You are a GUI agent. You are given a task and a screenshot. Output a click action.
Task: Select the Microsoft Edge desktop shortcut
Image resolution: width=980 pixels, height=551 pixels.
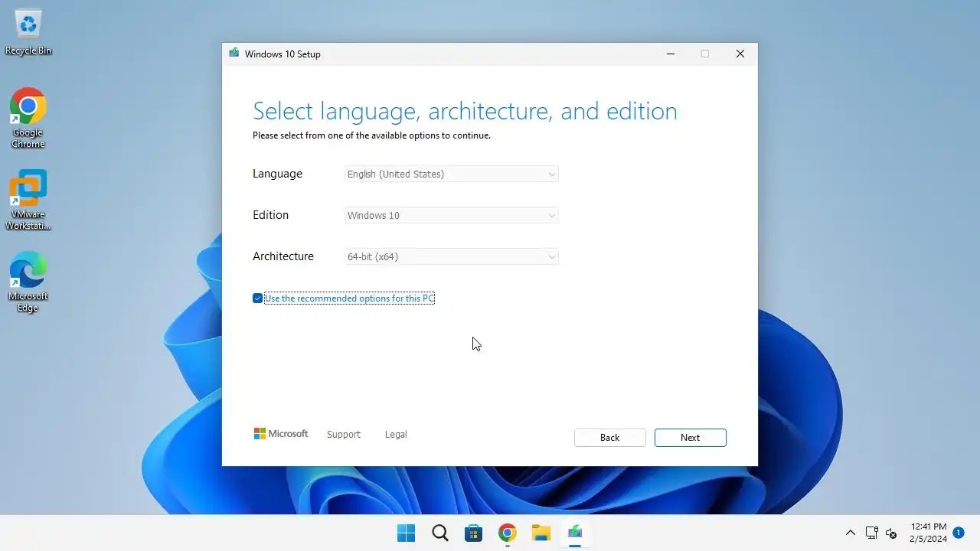click(x=28, y=282)
